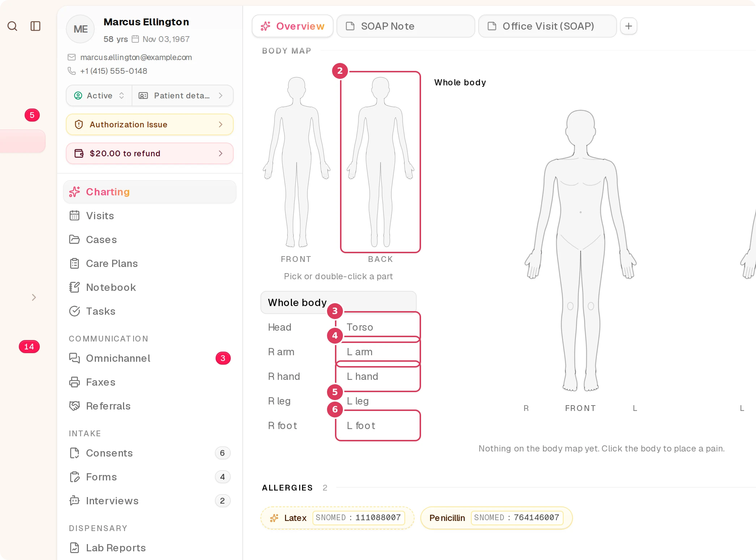The image size is (756, 560).
Task: Open the Lab Reports file icon
Action: point(75,548)
